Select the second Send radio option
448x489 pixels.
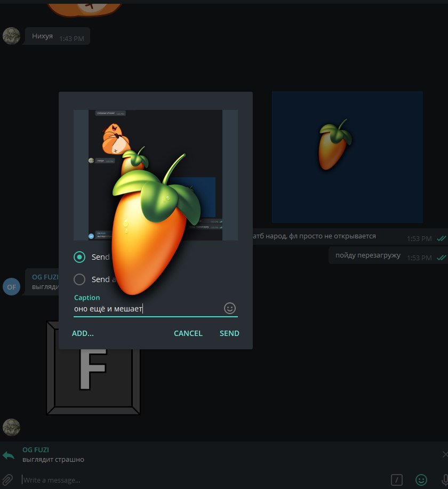click(79, 279)
